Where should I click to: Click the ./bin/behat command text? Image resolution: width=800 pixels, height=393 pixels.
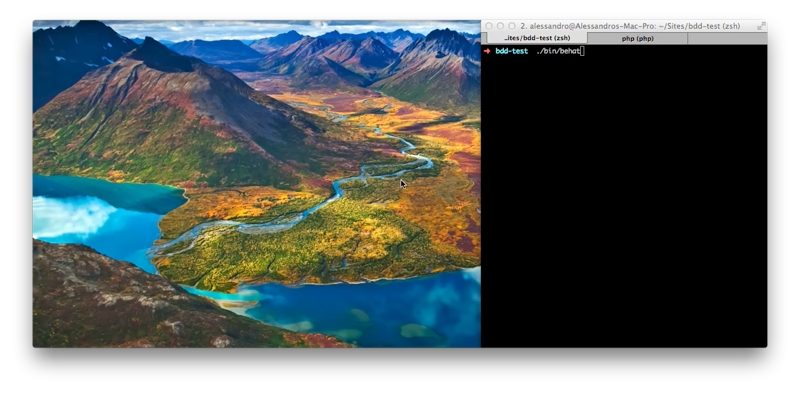click(558, 51)
